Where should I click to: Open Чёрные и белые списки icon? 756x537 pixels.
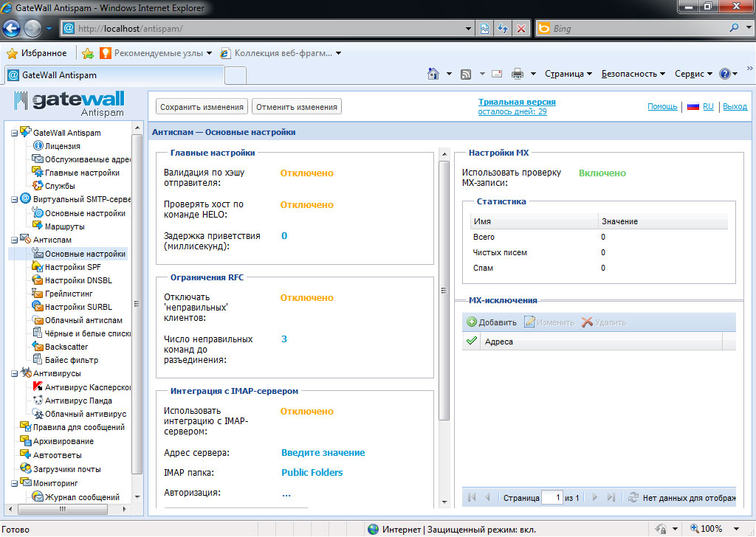(x=38, y=333)
